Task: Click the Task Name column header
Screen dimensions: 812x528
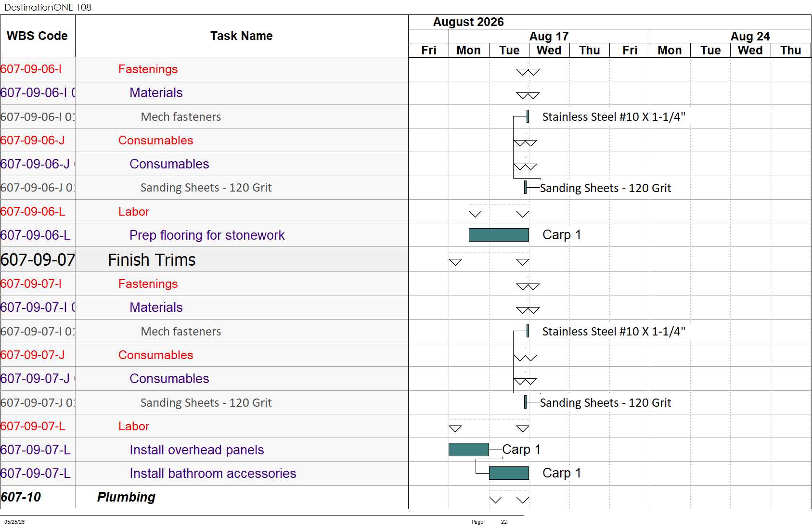Action: 242,36
